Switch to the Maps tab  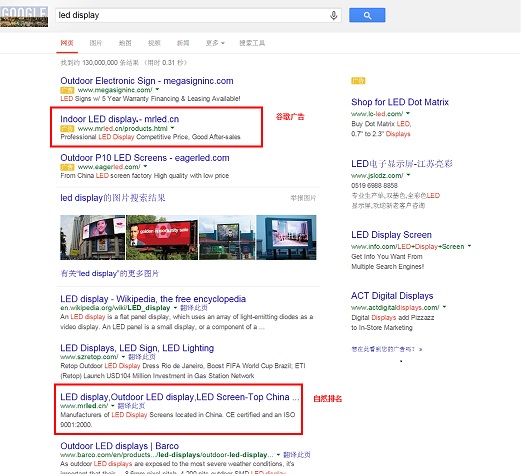coord(125,43)
